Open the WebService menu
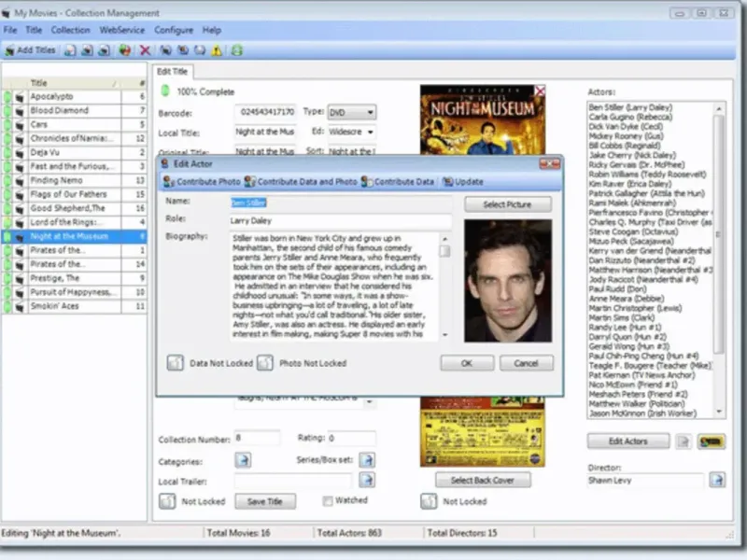The height and width of the screenshot is (560, 747). [x=122, y=30]
